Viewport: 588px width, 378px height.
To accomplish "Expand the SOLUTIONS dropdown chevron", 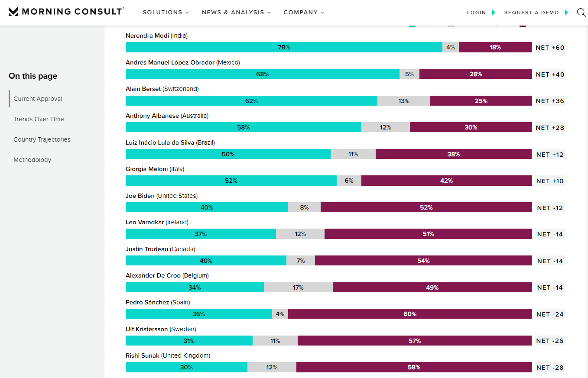I will click(x=188, y=13).
